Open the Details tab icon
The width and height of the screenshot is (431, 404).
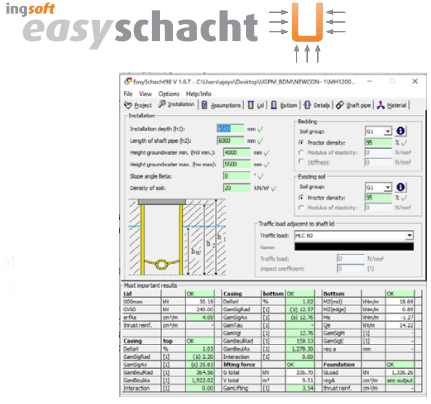[x=307, y=105]
